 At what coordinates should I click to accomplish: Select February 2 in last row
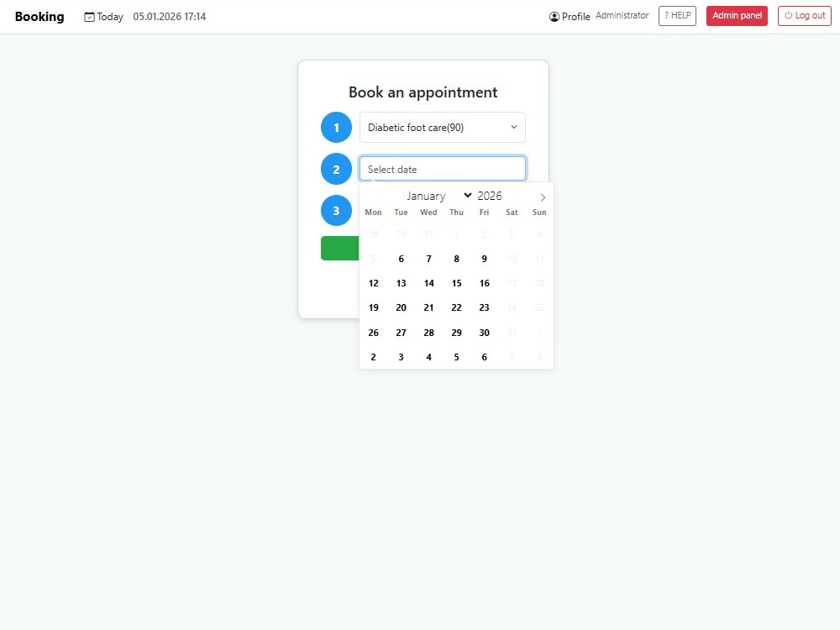[x=374, y=357]
